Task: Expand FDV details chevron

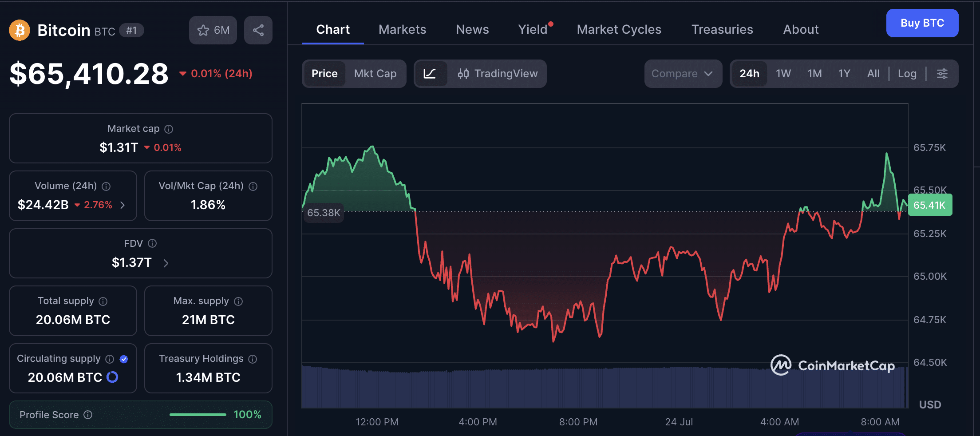Action: point(166,263)
